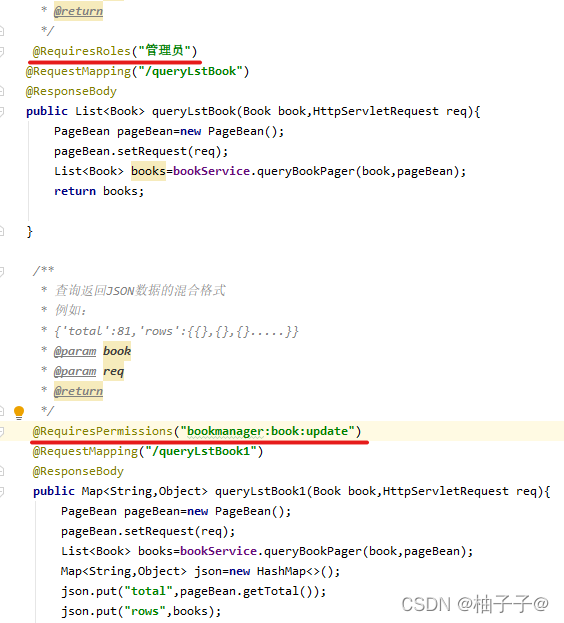Click the "例如:" comment line
Viewport: 564px width, 623px height.
coord(70,310)
